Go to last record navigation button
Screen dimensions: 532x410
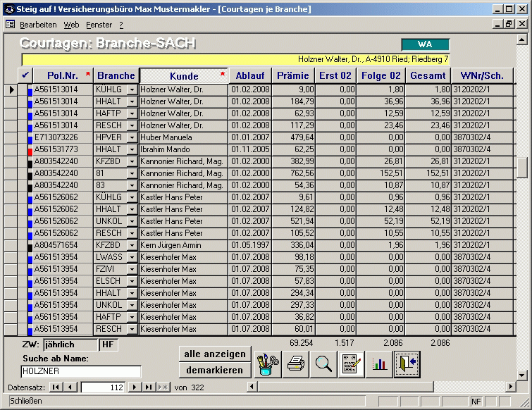pyautogui.click(x=148, y=387)
